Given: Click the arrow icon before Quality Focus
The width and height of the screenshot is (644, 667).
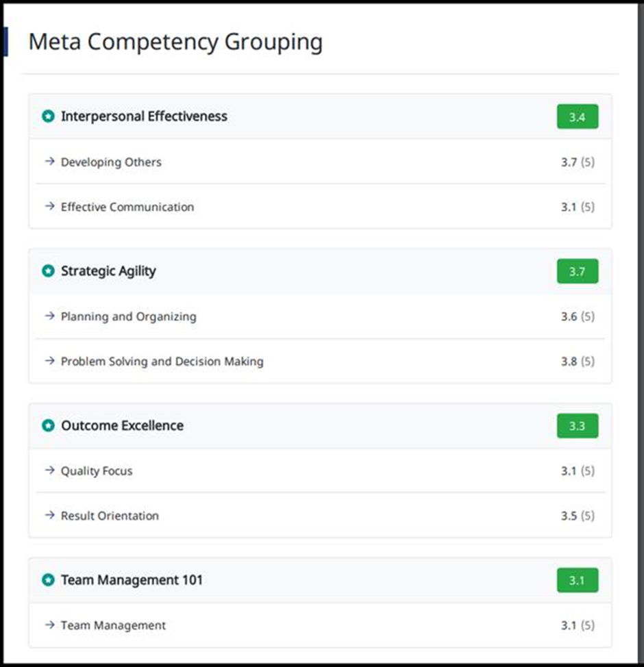Looking at the screenshot, I should point(50,470).
